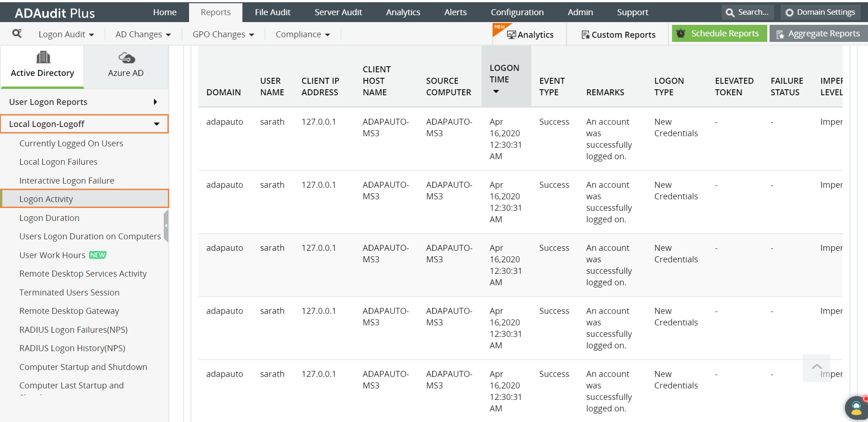Open the Logon Duration report link
The width and height of the screenshot is (868, 422).
tap(49, 218)
